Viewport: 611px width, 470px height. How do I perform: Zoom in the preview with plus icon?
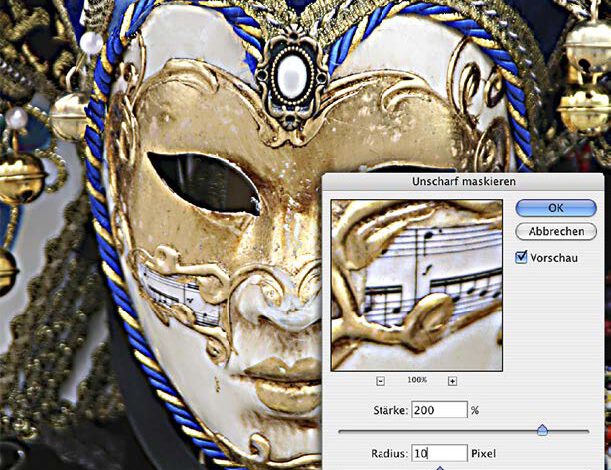[x=452, y=381]
